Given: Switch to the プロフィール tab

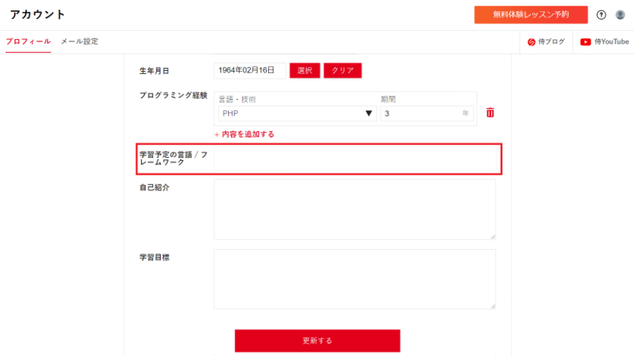Looking at the screenshot, I should pyautogui.click(x=28, y=42).
